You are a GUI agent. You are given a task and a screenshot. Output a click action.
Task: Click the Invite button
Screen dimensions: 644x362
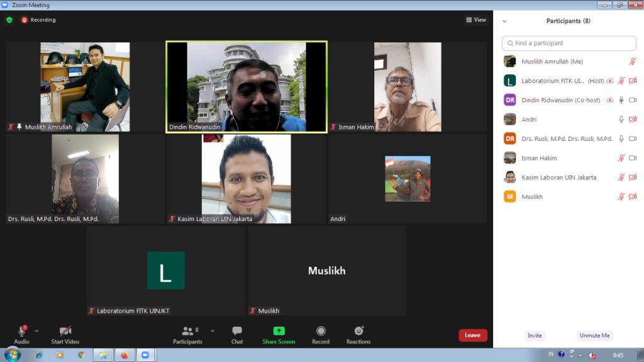pyautogui.click(x=535, y=336)
